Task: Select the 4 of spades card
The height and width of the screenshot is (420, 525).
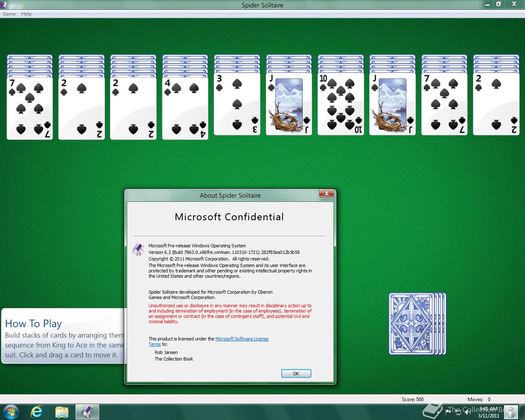Action: 185,108
